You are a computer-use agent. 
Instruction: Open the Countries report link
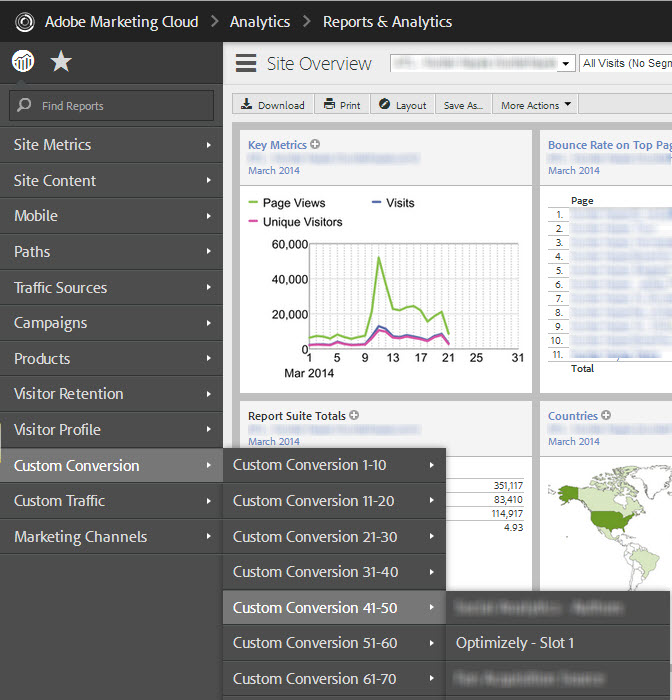coord(572,416)
